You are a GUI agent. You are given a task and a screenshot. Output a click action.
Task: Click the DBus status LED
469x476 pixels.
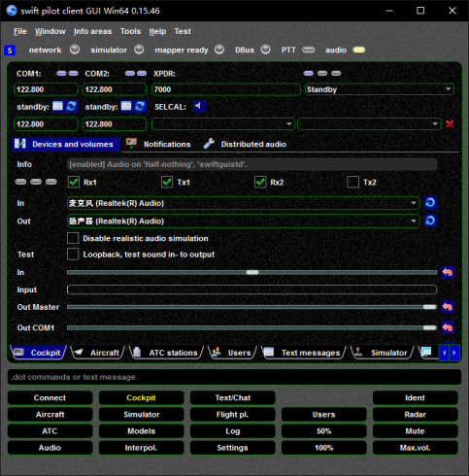(266, 50)
